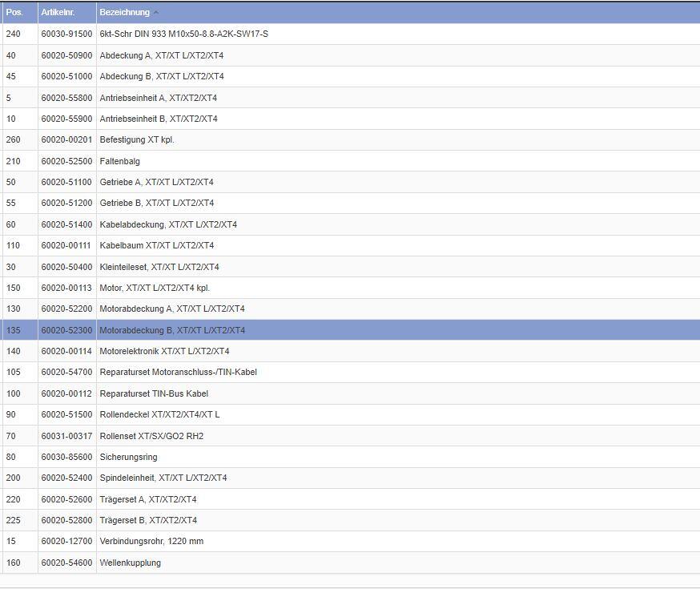Click the 6kt-Schr DIN 933 M10x50 row

(183, 34)
